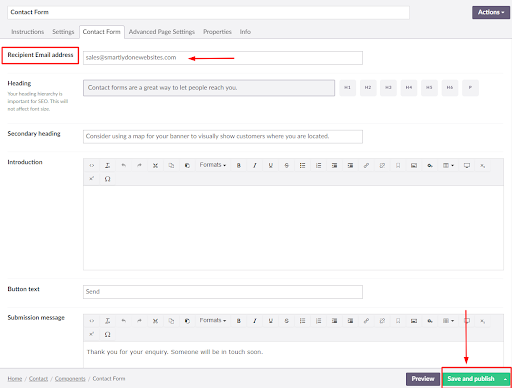Insert image in Introduction editor
The width and height of the screenshot is (512, 388).
414,165
